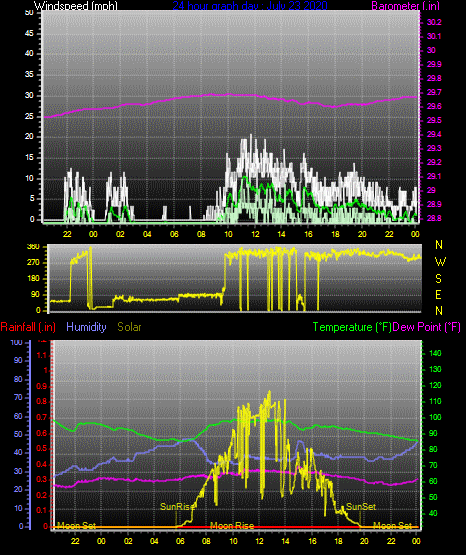466x555 pixels.
Task: Click the E compass direction label
Action: [438, 295]
